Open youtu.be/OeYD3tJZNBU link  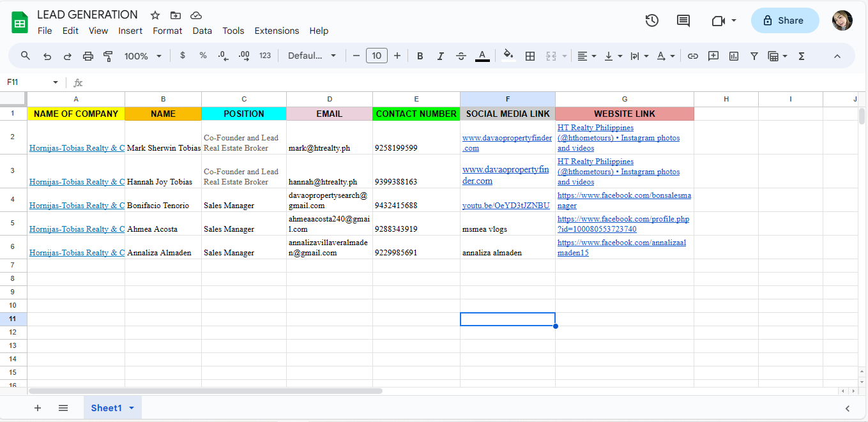[x=506, y=206]
